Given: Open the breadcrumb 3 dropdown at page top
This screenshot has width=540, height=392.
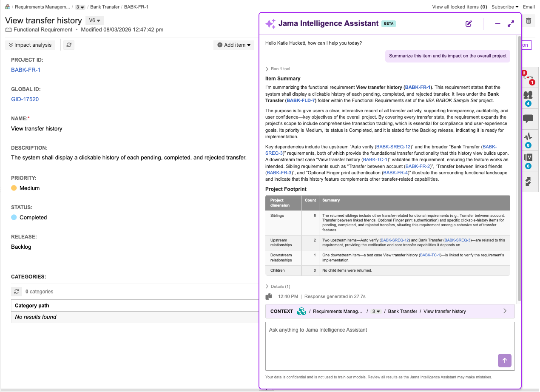Looking at the screenshot, I should click(80, 7).
